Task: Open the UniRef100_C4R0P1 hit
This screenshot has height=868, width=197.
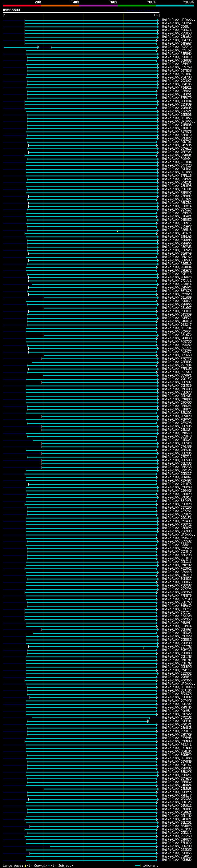Action: pyautogui.click(x=177, y=819)
